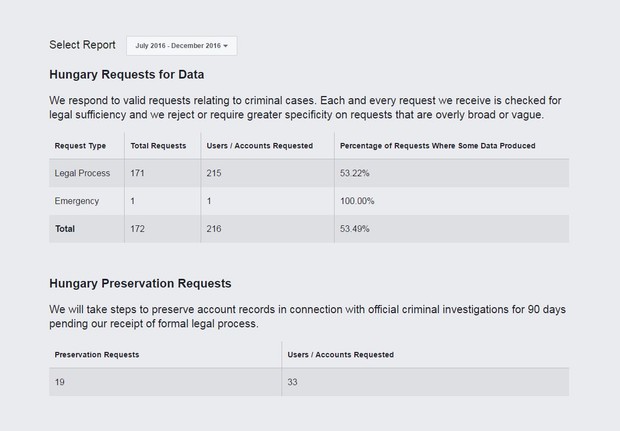The image size is (620, 431).
Task: Open the July 2016 - December 2016 report dropdown
Action: pos(181,46)
